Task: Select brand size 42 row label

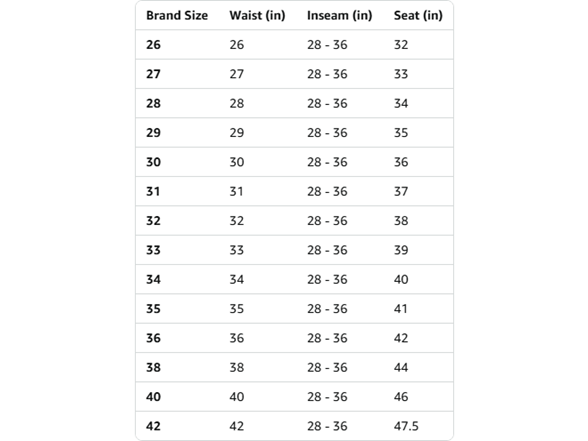Action: (153, 426)
